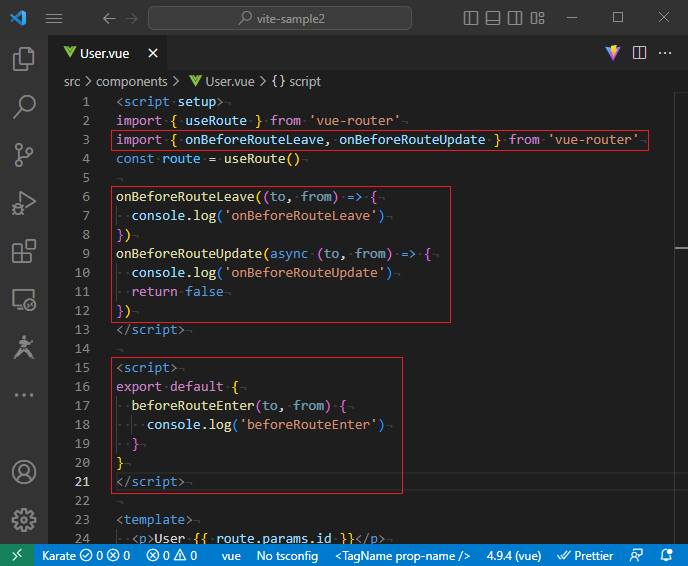Select components in the breadcrumb

(x=132, y=82)
